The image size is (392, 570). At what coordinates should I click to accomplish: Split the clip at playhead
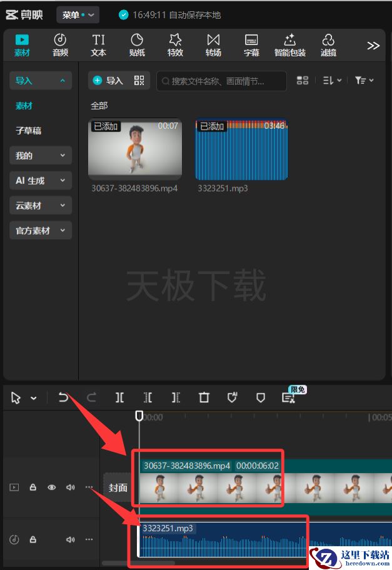pos(119,397)
